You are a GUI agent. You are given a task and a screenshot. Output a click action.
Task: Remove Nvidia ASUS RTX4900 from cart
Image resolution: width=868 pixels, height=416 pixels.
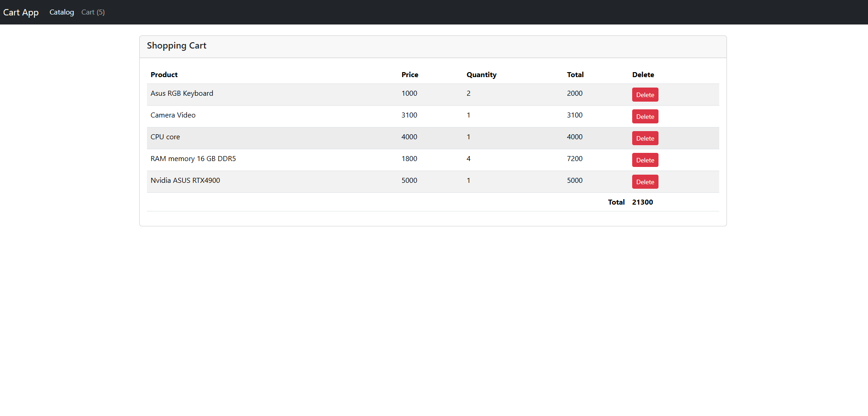[645, 182]
